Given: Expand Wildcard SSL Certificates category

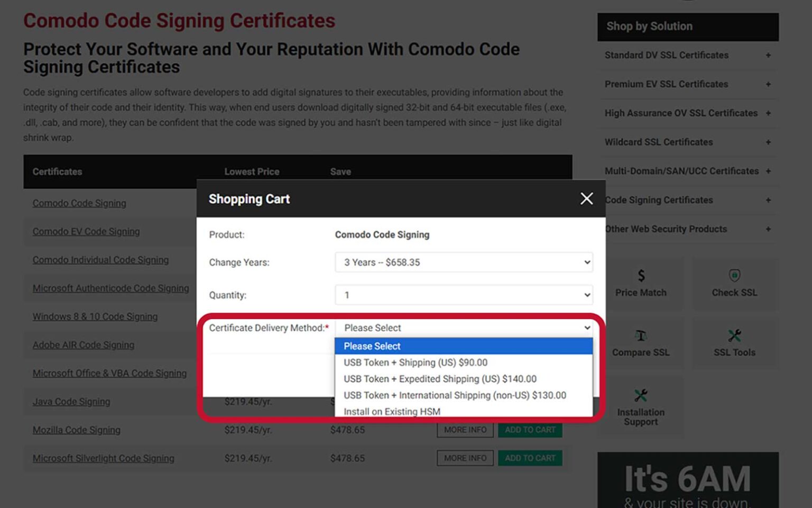Looking at the screenshot, I should coord(658,142).
